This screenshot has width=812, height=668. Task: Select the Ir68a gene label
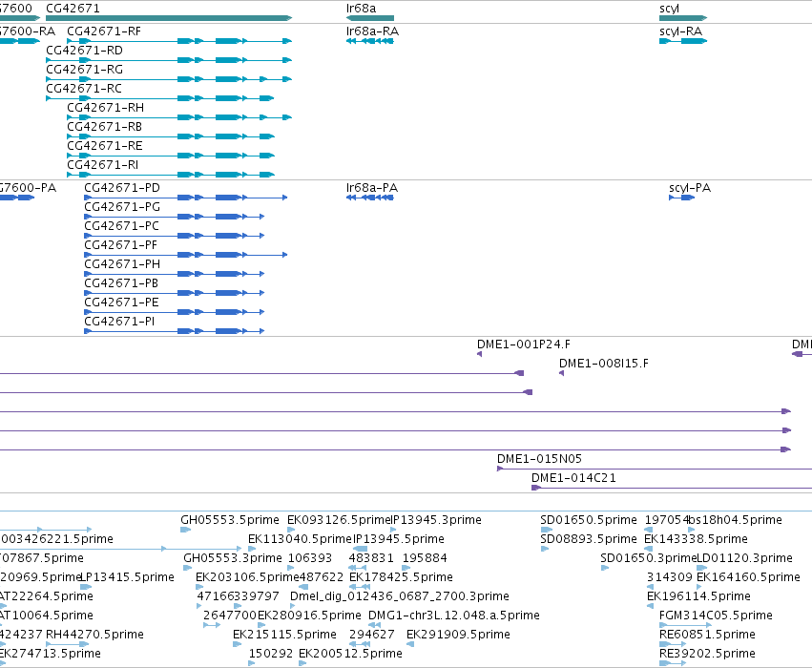[x=361, y=9]
